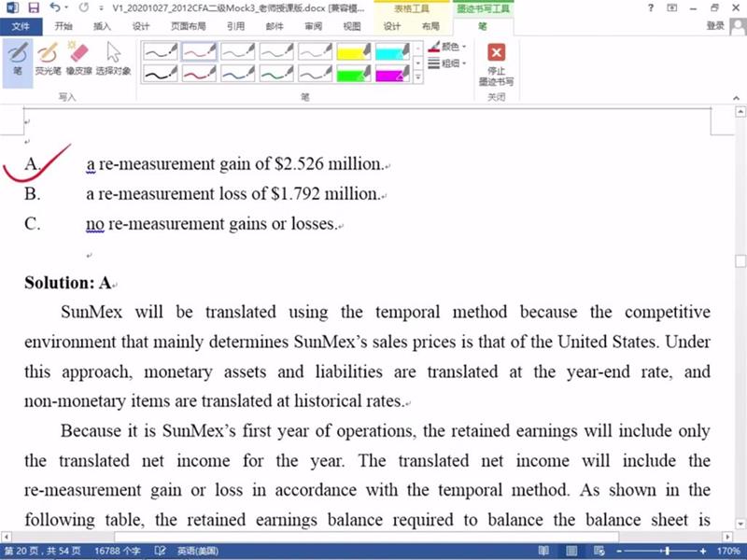
Task: Sign in via 登录 link
Action: click(715, 26)
